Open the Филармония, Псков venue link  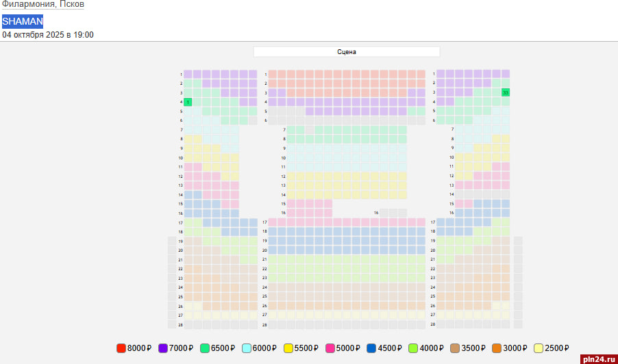[x=43, y=4]
